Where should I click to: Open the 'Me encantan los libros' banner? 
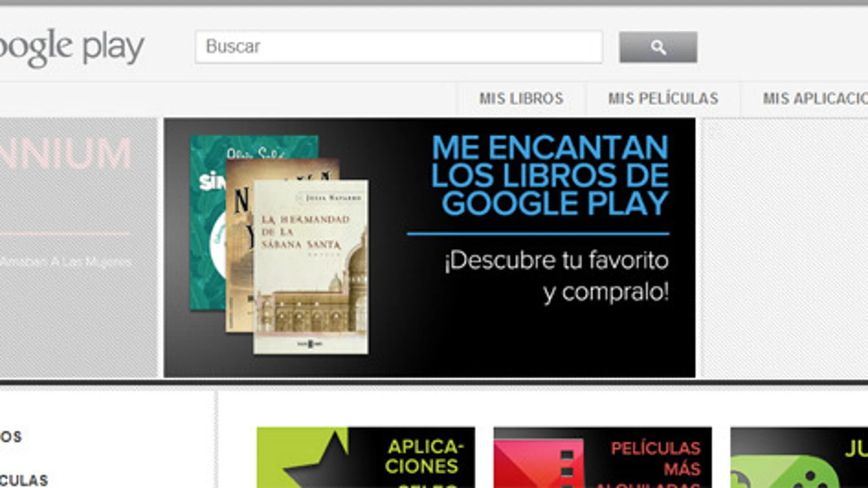[x=430, y=247]
